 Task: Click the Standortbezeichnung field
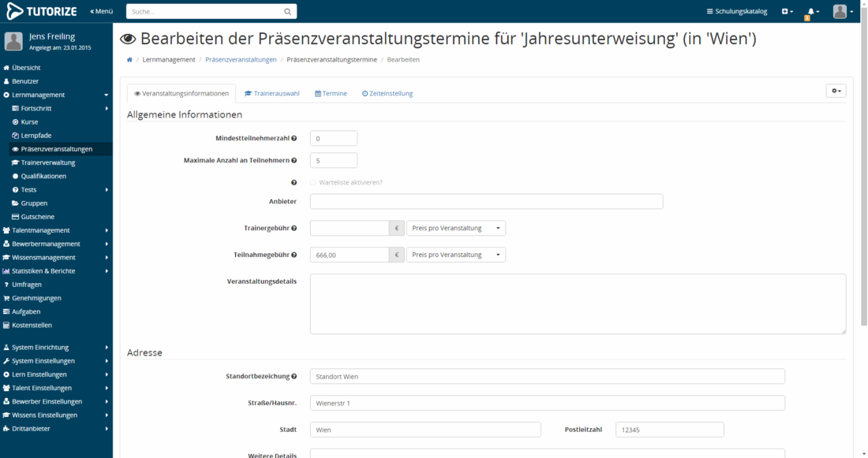[x=548, y=376]
